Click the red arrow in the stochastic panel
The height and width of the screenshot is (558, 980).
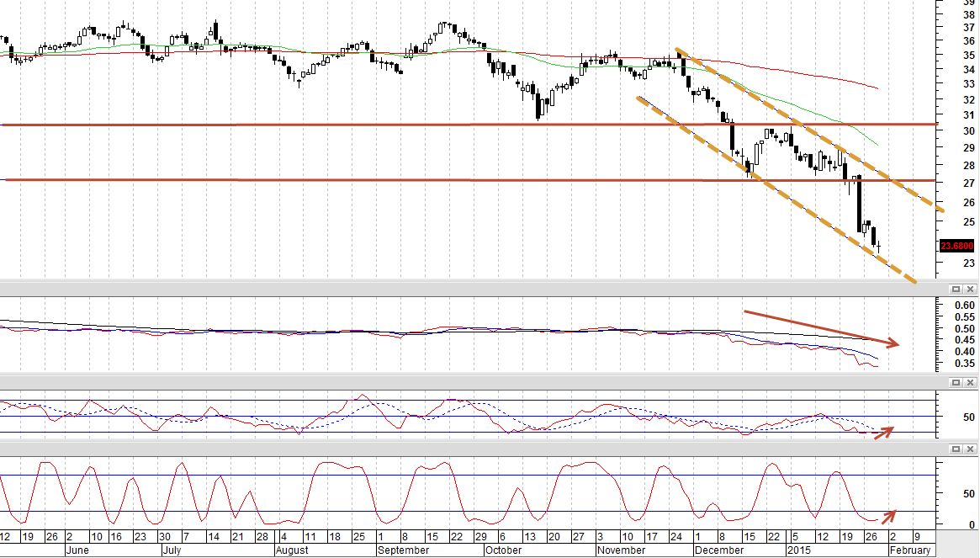(889, 517)
